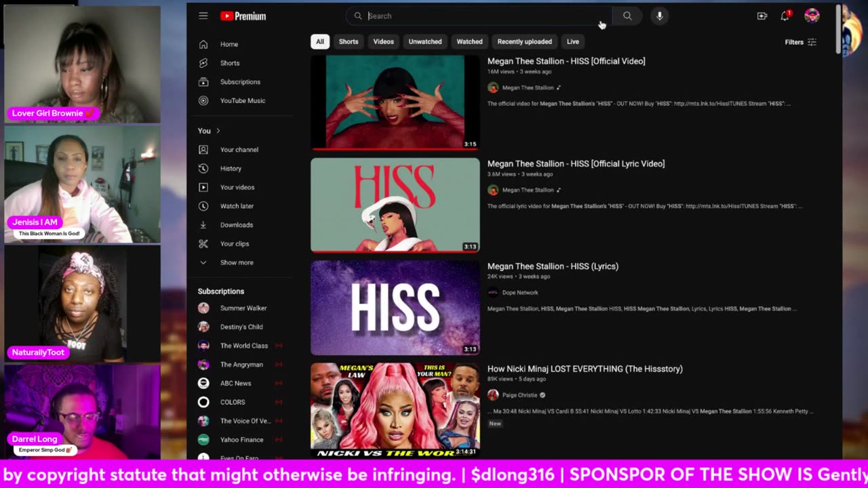Open Megan Thee Stallion channel under Official Video
The image size is (868, 488).
[x=528, y=87]
